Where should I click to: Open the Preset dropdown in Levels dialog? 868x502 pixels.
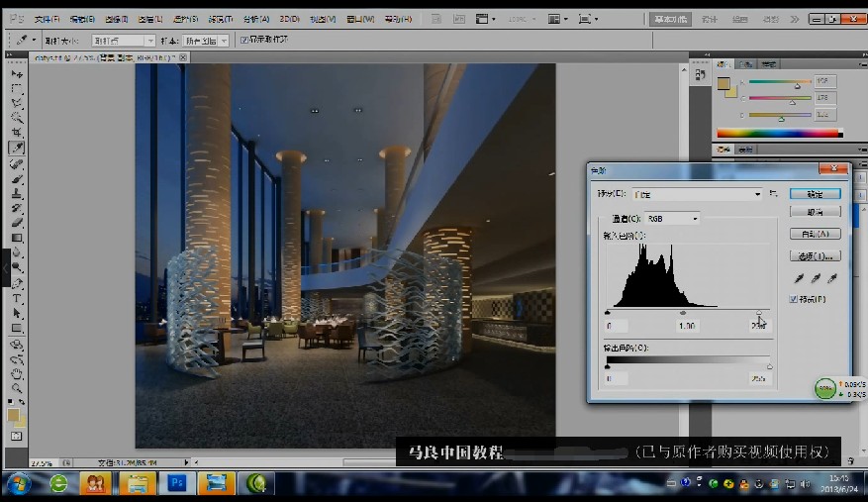pyautogui.click(x=695, y=195)
